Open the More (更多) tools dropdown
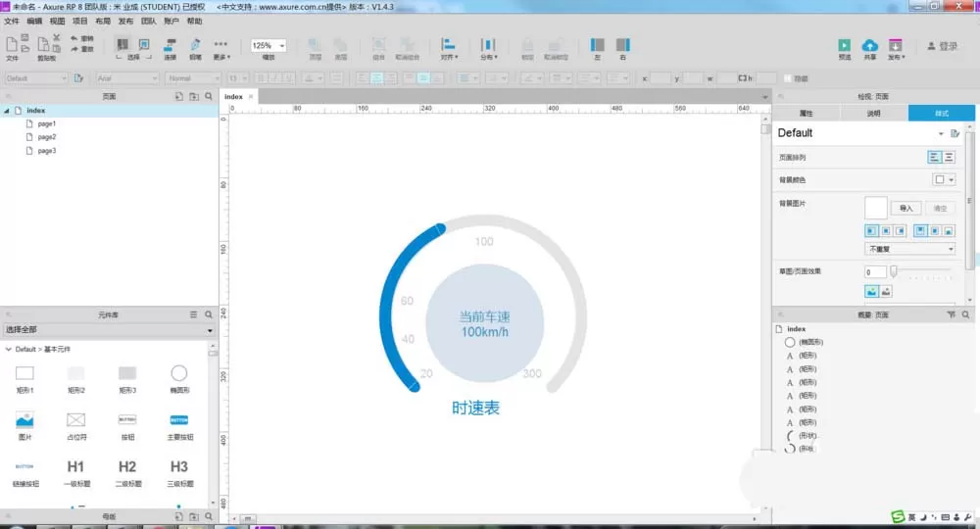The height and width of the screenshot is (529, 980). tap(220, 49)
